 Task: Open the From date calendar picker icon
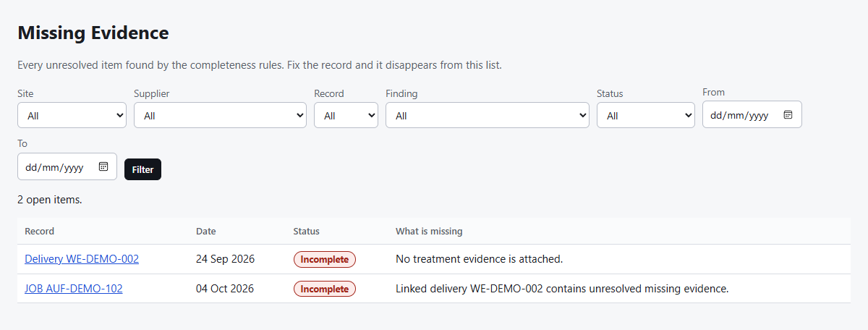coord(788,115)
